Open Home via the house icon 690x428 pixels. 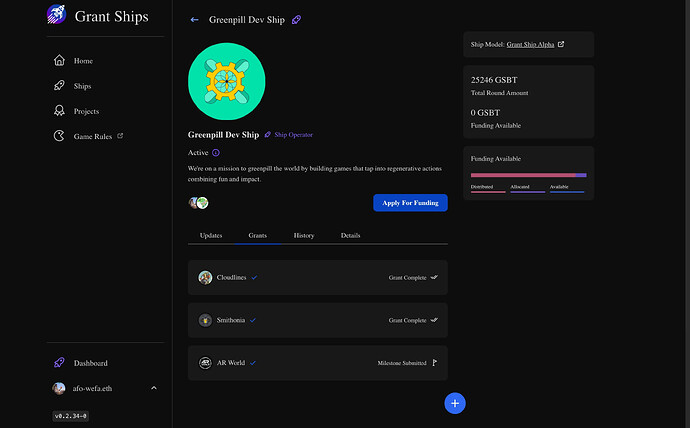pyautogui.click(x=59, y=60)
